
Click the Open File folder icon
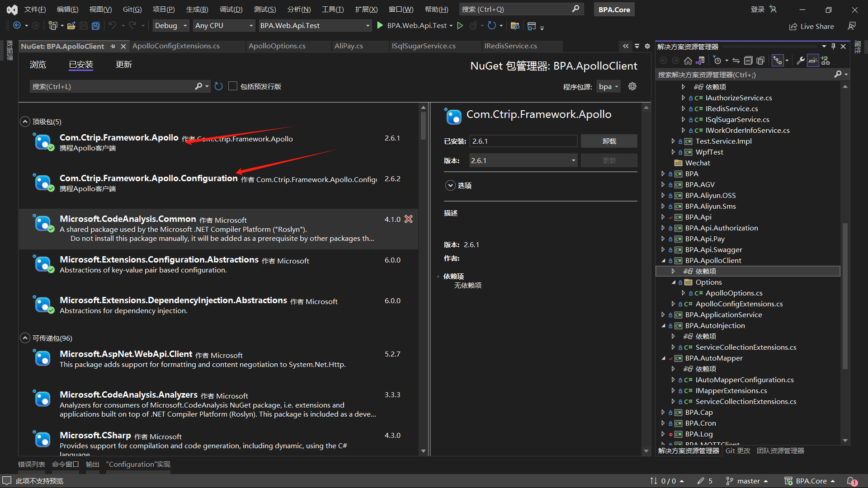click(71, 26)
